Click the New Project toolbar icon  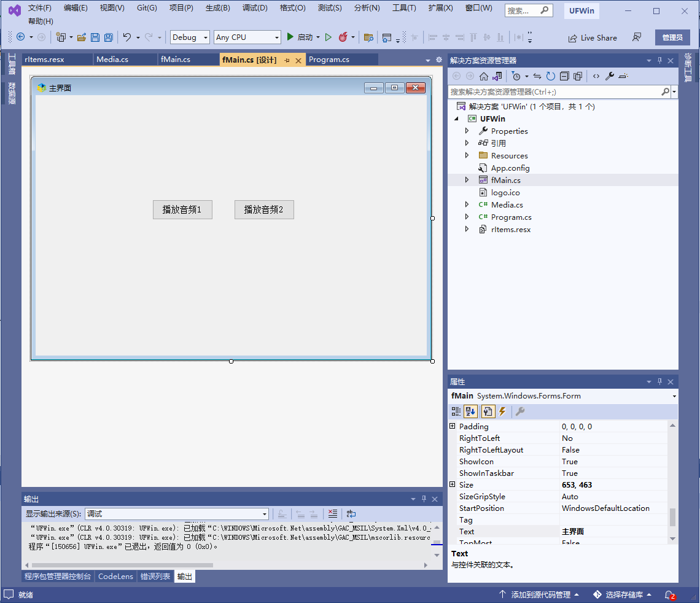(x=61, y=37)
